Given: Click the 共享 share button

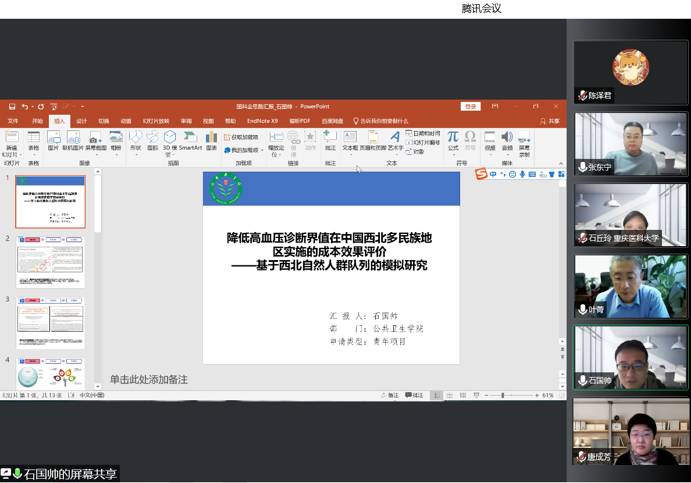Looking at the screenshot, I should click(550, 121).
